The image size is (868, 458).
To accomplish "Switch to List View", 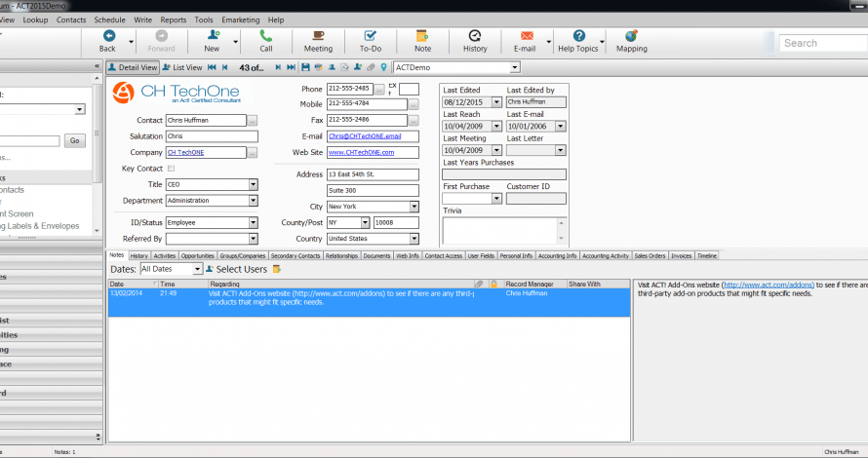I will (182, 67).
